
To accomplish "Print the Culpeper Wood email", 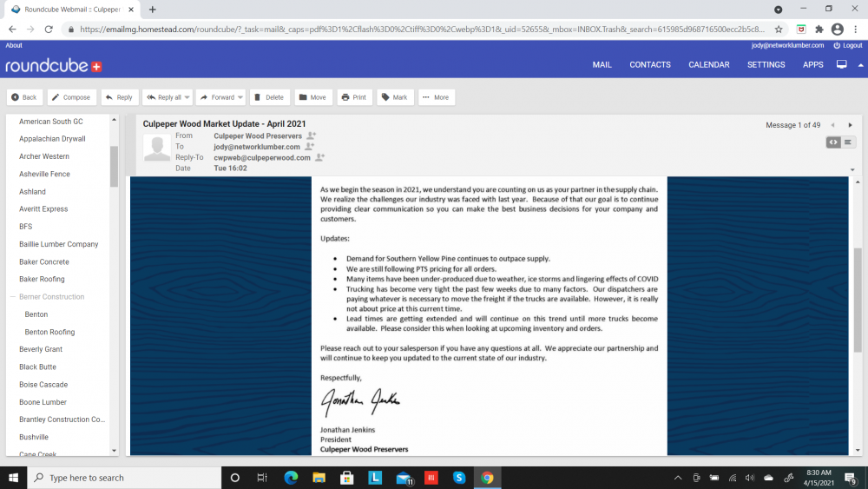I will pyautogui.click(x=353, y=97).
